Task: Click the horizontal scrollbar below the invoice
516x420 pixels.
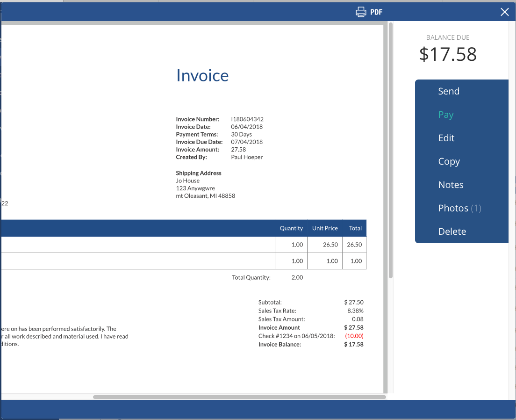Action: coord(239,397)
